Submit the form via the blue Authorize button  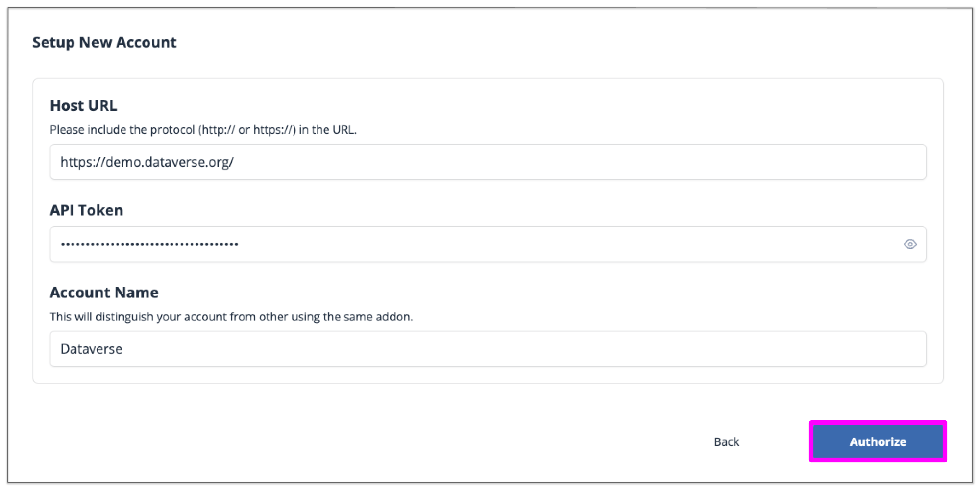tap(878, 441)
